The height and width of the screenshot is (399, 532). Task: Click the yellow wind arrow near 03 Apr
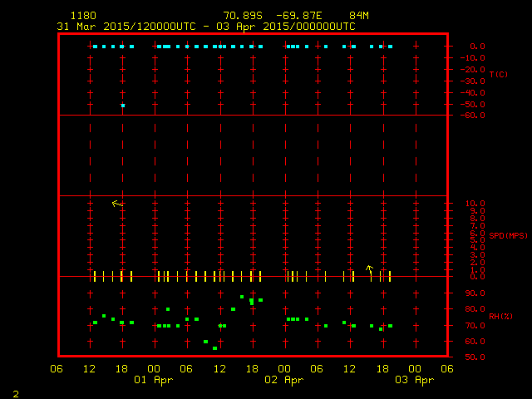tap(370, 269)
